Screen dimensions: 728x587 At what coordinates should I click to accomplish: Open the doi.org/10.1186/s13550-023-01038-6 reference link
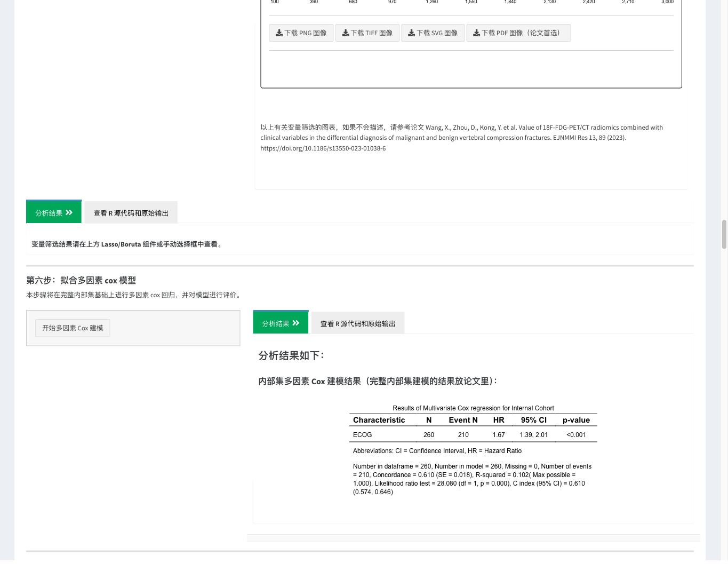(323, 148)
